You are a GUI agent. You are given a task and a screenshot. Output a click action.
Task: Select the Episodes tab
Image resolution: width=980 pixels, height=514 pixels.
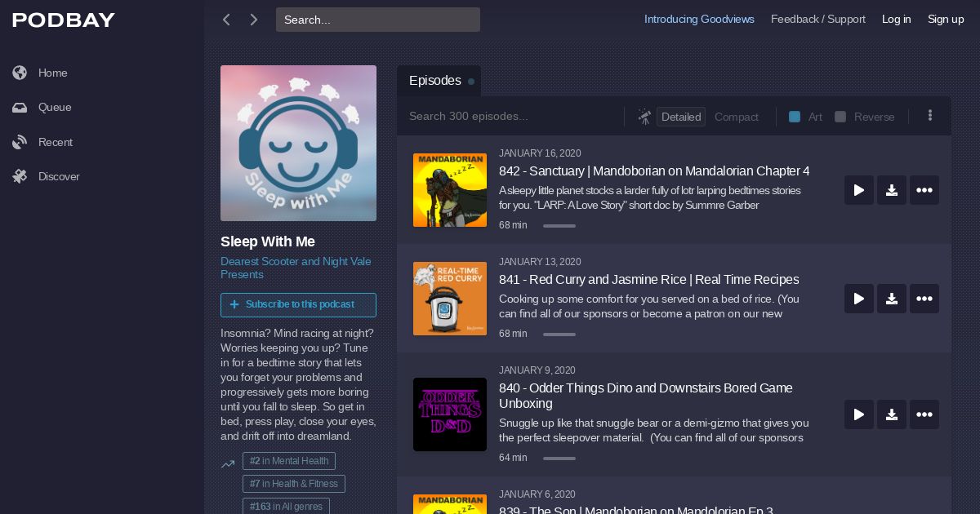pos(439,81)
